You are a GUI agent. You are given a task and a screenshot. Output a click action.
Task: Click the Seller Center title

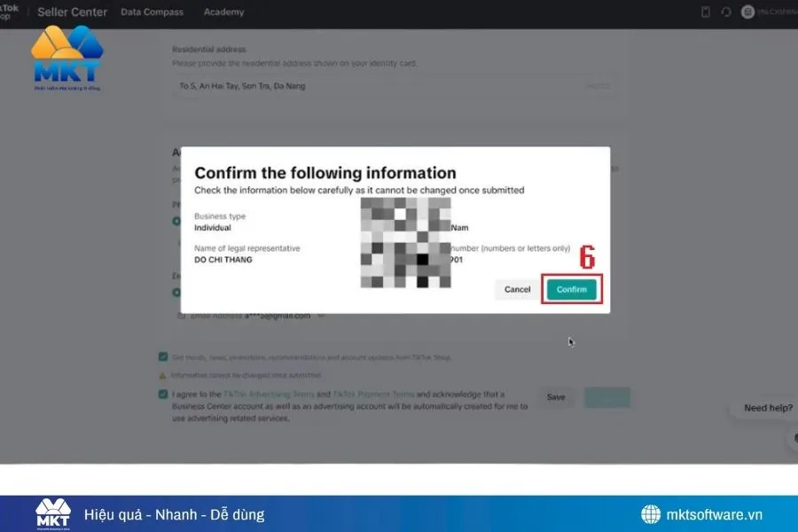pos(73,12)
